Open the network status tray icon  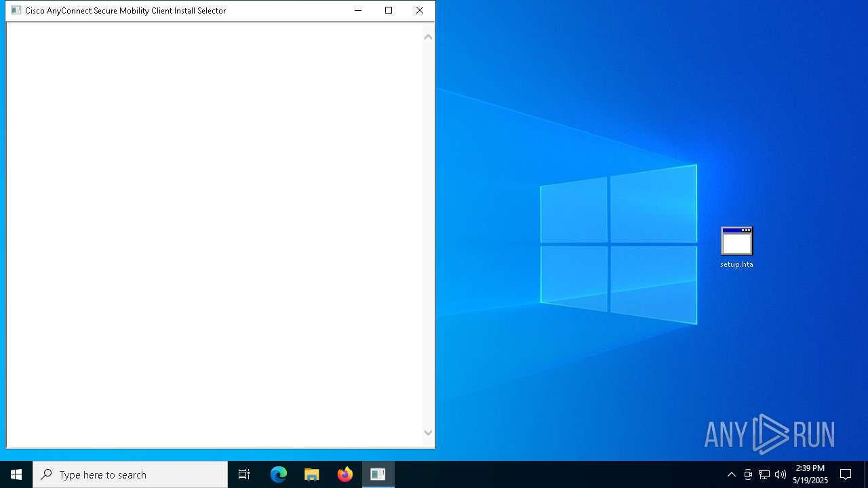[764, 474]
